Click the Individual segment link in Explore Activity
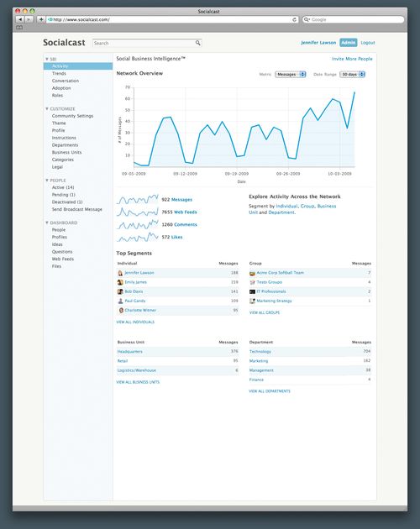 (x=286, y=206)
